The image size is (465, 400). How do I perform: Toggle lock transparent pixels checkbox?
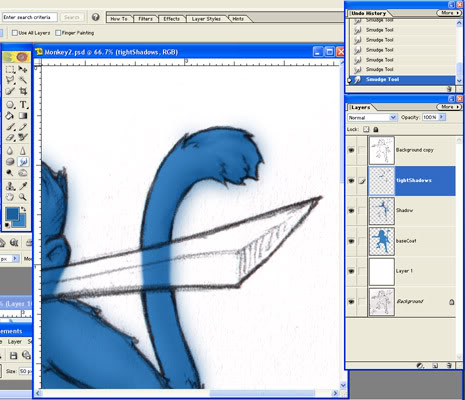[366, 129]
